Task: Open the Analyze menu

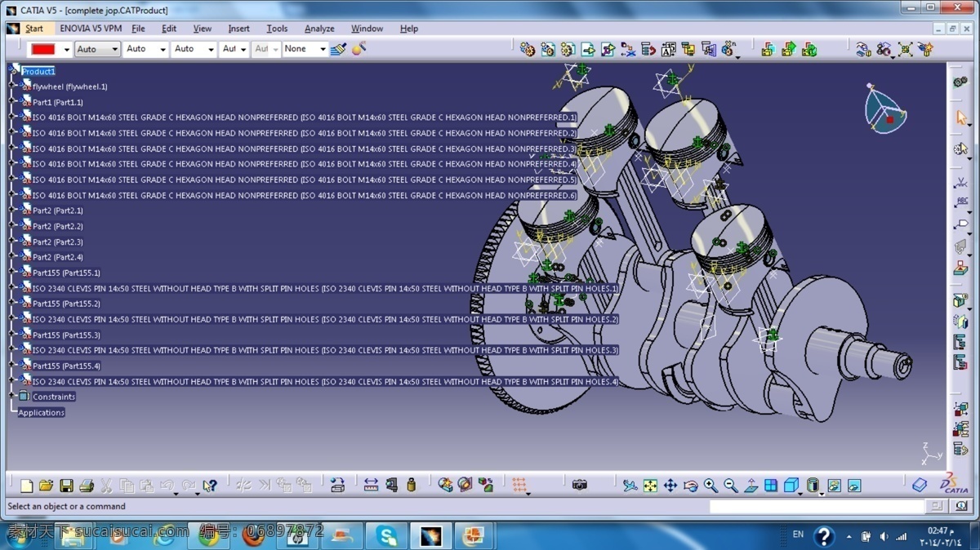Action: click(319, 29)
